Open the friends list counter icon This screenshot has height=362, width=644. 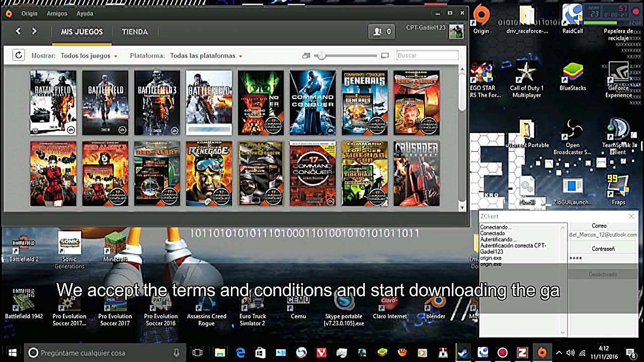click(382, 32)
